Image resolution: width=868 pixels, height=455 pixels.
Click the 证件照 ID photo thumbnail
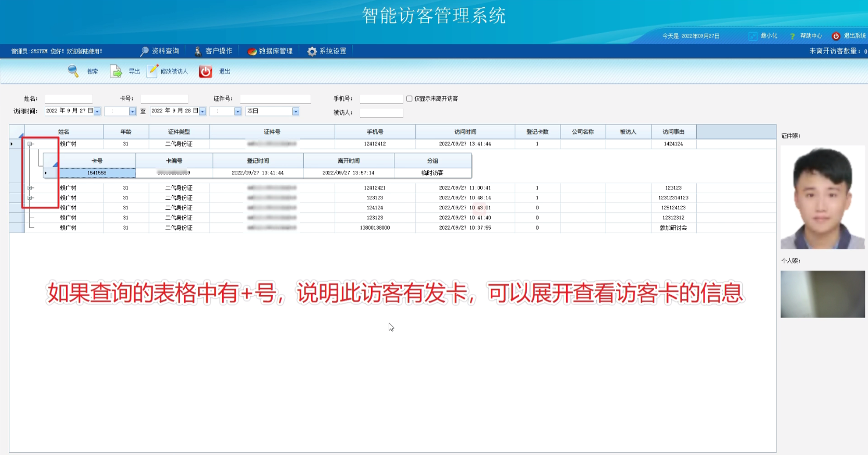coord(822,197)
